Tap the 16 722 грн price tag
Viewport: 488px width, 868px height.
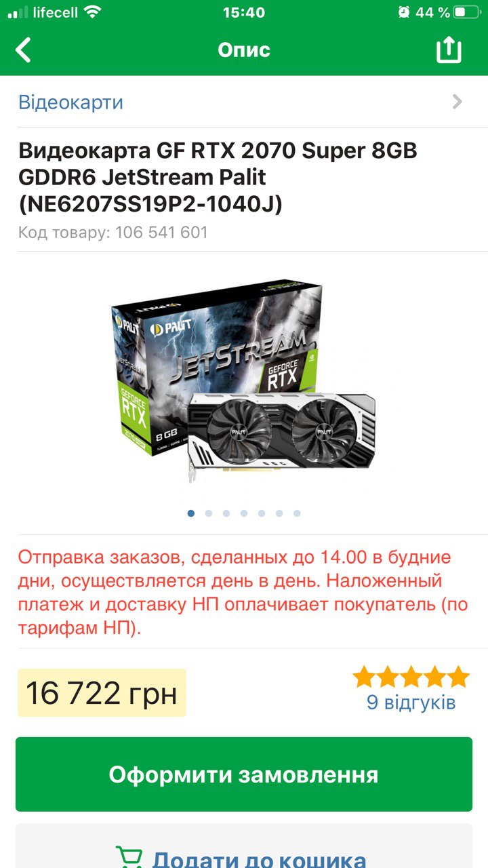tap(102, 693)
